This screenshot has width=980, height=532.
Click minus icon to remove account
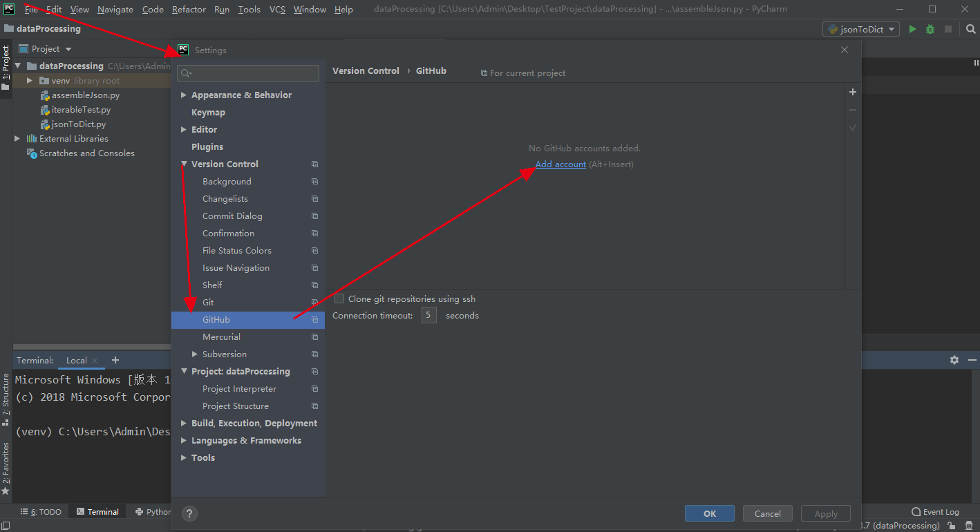[853, 110]
